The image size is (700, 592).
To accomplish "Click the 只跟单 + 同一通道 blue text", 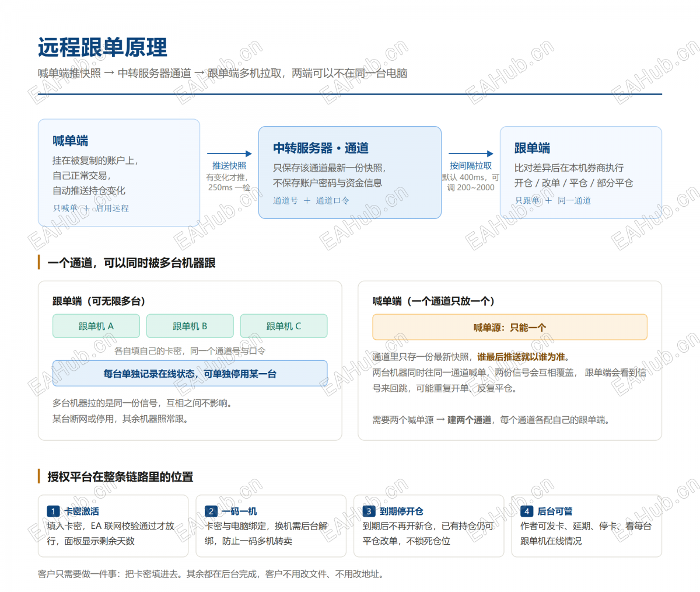I will [x=553, y=200].
